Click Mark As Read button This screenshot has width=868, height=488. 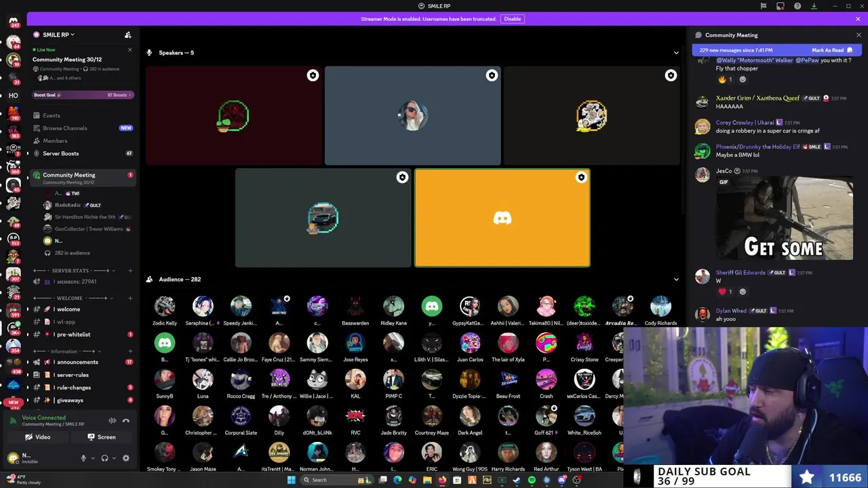[832, 50]
